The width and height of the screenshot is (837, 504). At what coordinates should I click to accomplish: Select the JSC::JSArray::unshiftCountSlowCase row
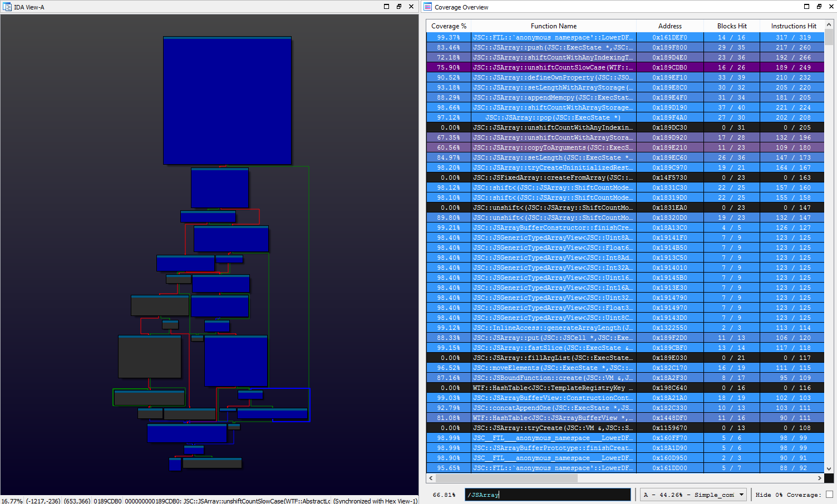[625, 67]
